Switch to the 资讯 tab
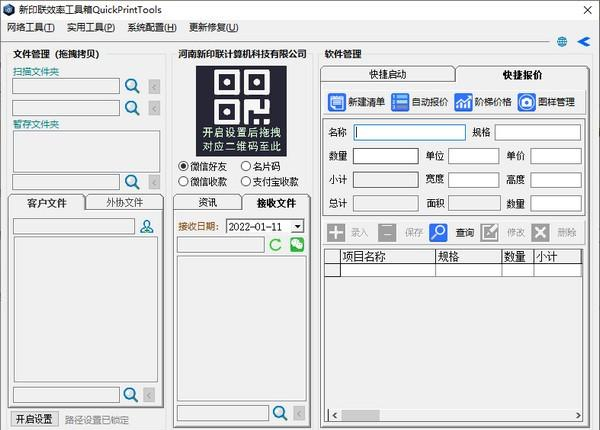 pyautogui.click(x=208, y=202)
